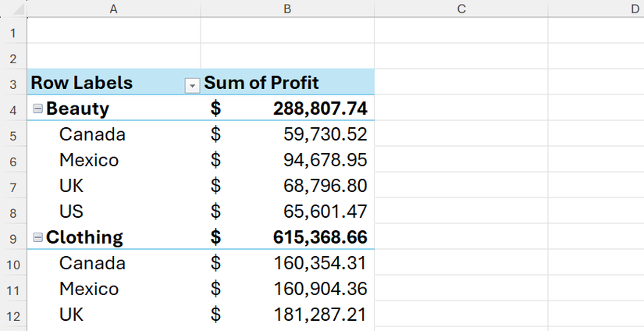This screenshot has height=331, width=644.
Task: Select US cell under Beauty
Action: tap(114, 211)
